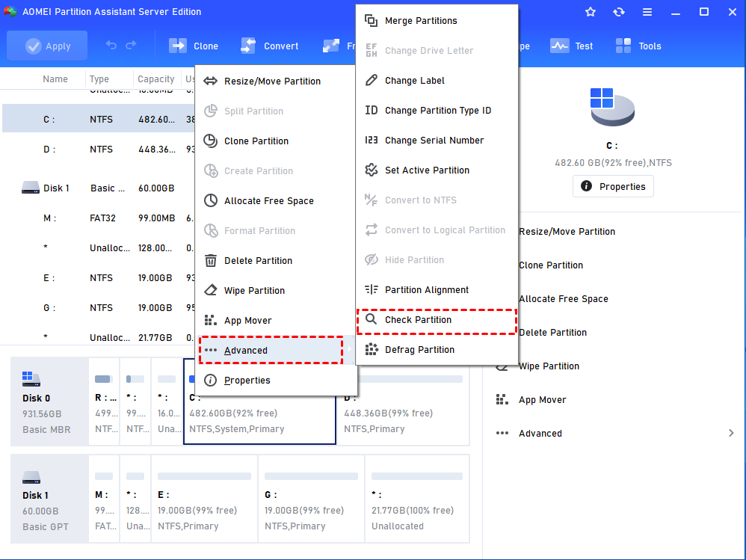The height and width of the screenshot is (560, 746).
Task: Choose Wipe Partition in context menu
Action: click(x=276, y=291)
